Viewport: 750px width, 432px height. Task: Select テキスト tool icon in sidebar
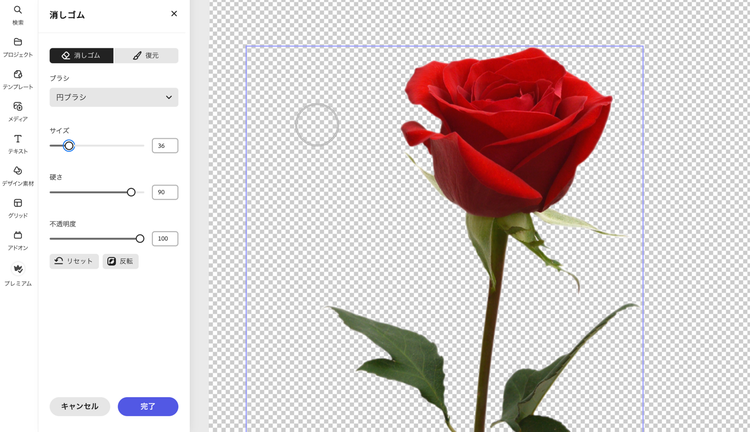coord(18,139)
